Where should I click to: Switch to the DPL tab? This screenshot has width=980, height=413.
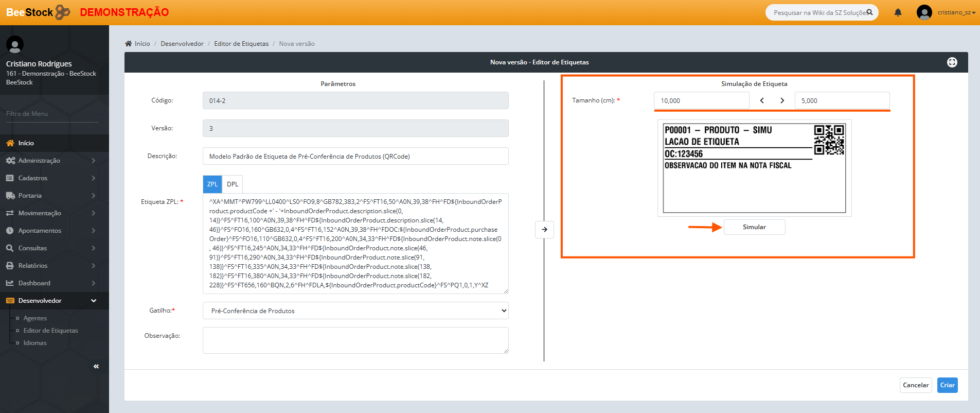point(233,184)
